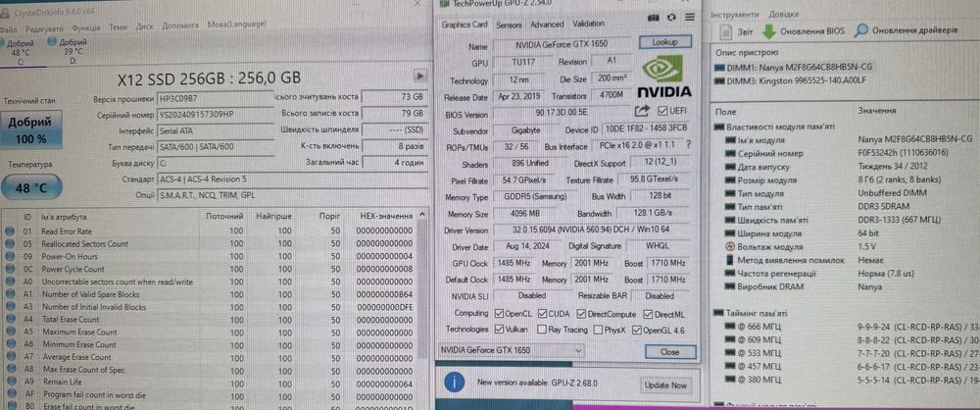Open the Диск menu
This screenshot has width=980, height=410.
[x=144, y=26]
